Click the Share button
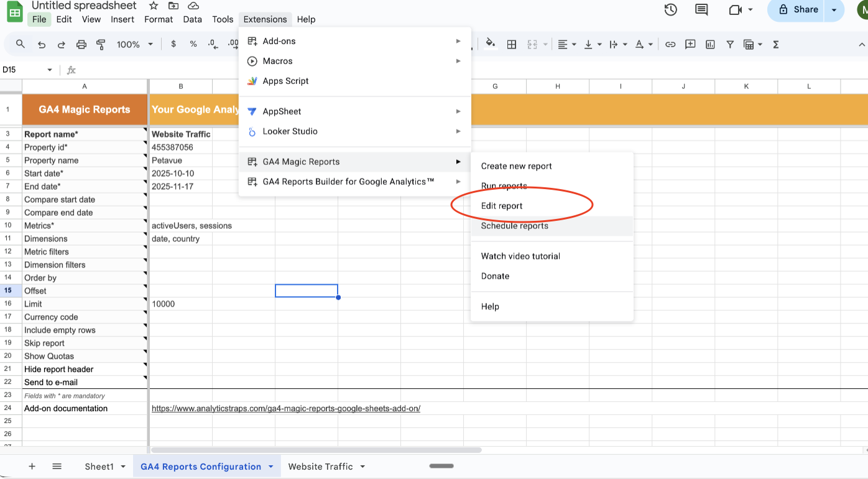Image resolution: width=868 pixels, height=479 pixels. (x=798, y=9)
